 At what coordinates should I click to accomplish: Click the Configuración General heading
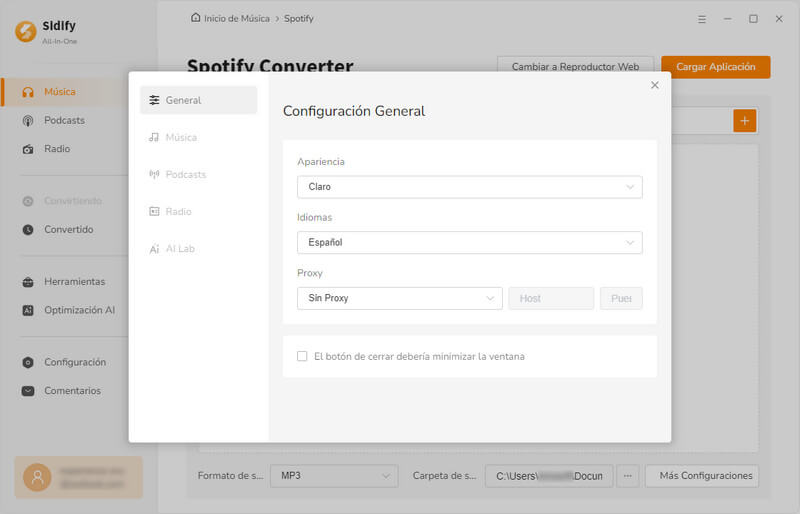click(x=354, y=111)
